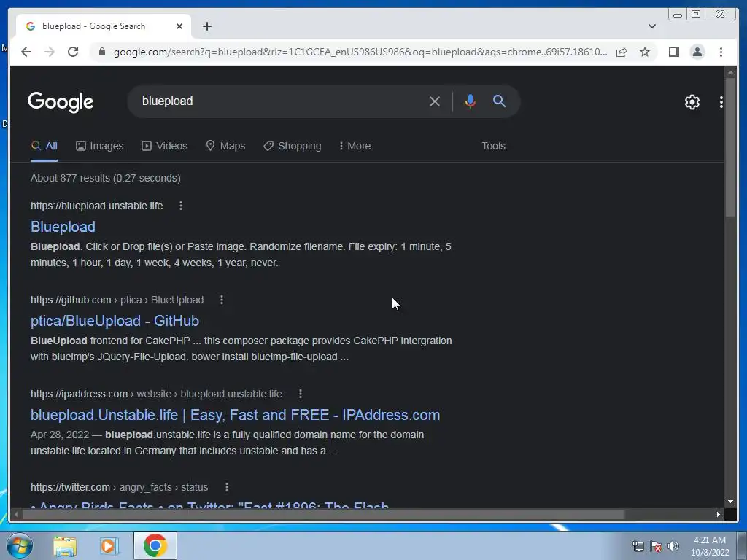This screenshot has height=560, width=747.
Task: Open options for twitter.com result
Action: click(227, 487)
